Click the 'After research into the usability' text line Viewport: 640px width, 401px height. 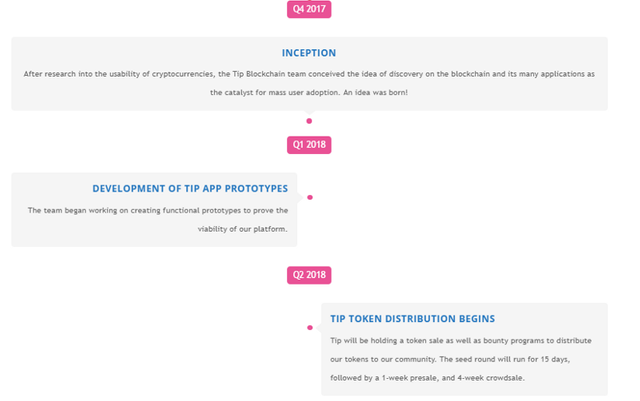(309, 74)
